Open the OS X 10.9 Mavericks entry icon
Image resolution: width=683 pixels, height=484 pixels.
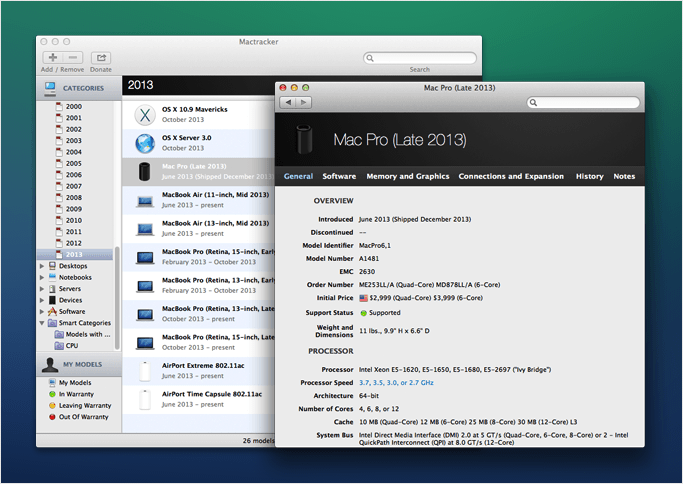coord(145,115)
